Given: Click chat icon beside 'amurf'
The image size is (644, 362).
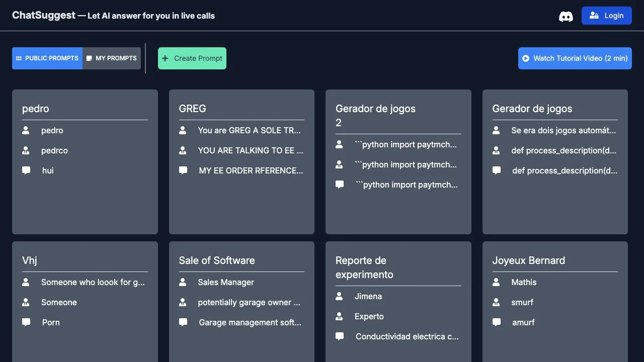Looking at the screenshot, I should point(497,322).
